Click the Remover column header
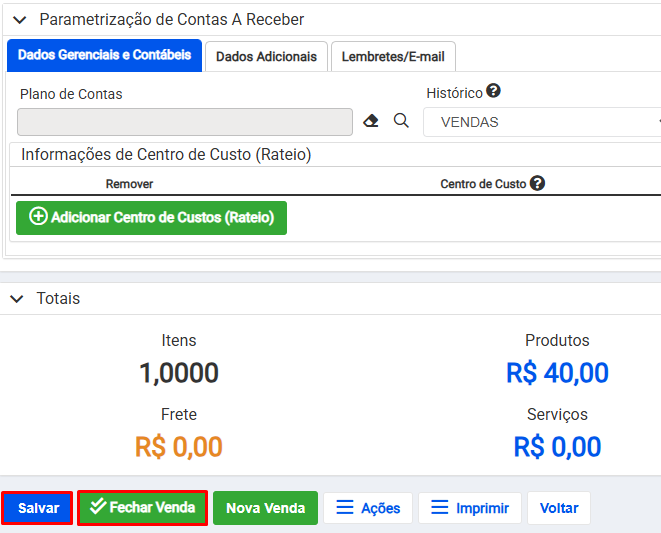This screenshot has height=533, width=661. coord(129,184)
